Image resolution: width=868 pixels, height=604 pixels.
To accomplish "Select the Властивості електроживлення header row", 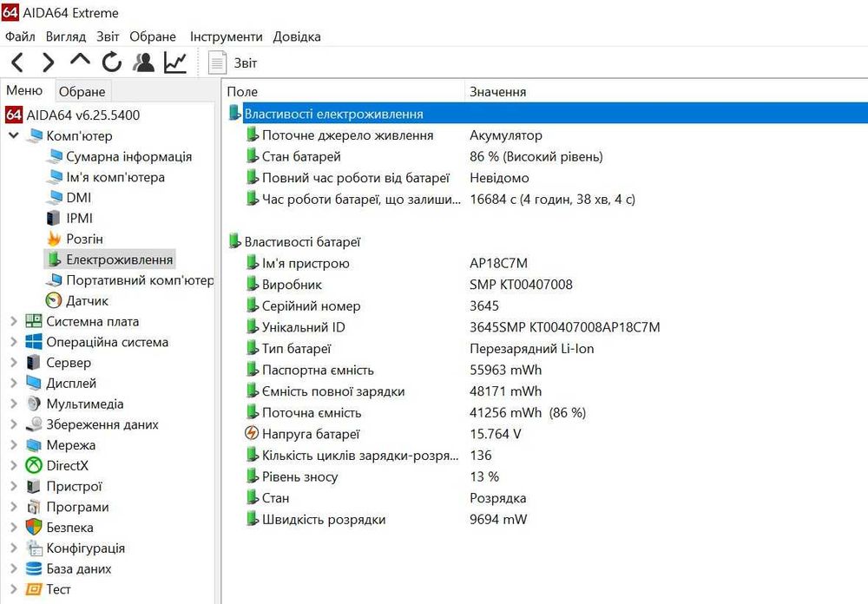I will (x=545, y=114).
